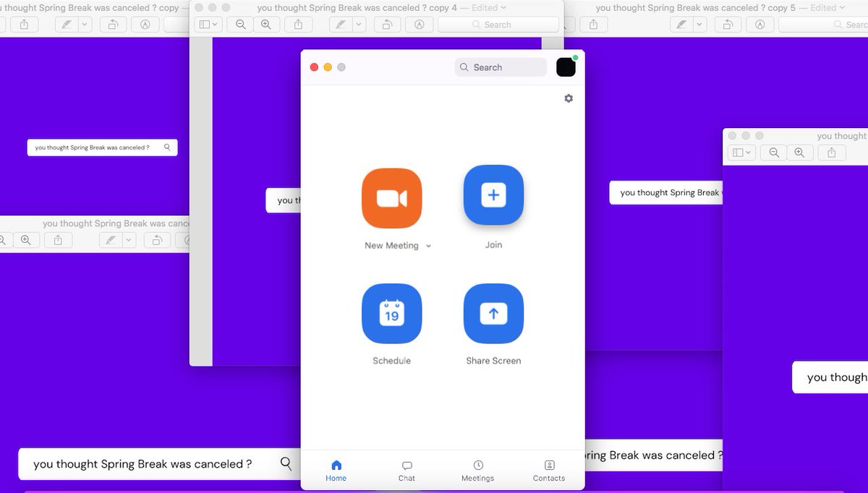Select the highlight pen in the copy 5 window
This screenshot has height=493, width=868.
click(x=681, y=25)
